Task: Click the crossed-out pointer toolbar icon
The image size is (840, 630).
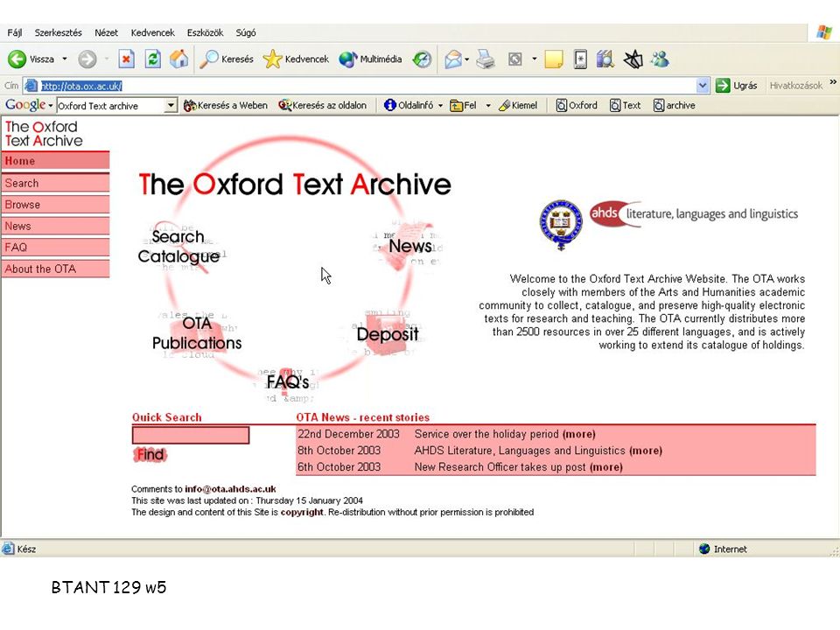Action: (x=633, y=59)
